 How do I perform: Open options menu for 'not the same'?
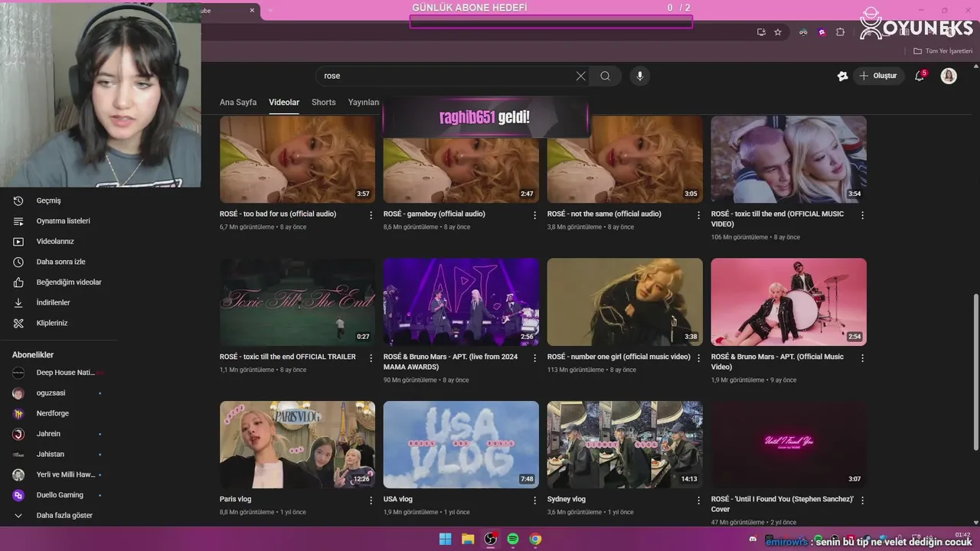tap(698, 215)
